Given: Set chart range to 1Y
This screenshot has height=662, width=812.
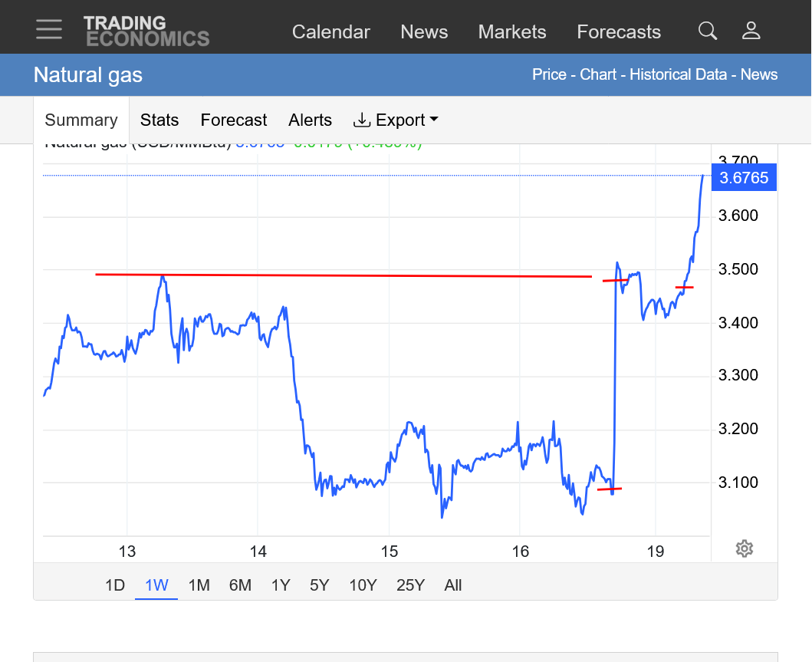Looking at the screenshot, I should [281, 585].
